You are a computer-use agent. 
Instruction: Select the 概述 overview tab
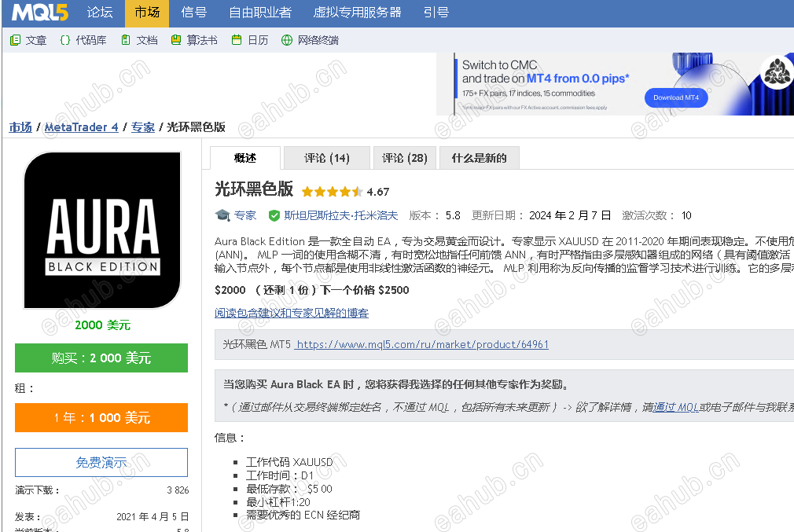(x=245, y=158)
